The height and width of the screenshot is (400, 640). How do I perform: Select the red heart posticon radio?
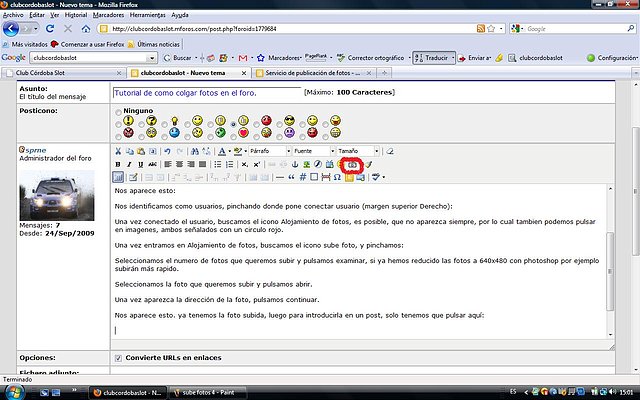(x=233, y=136)
